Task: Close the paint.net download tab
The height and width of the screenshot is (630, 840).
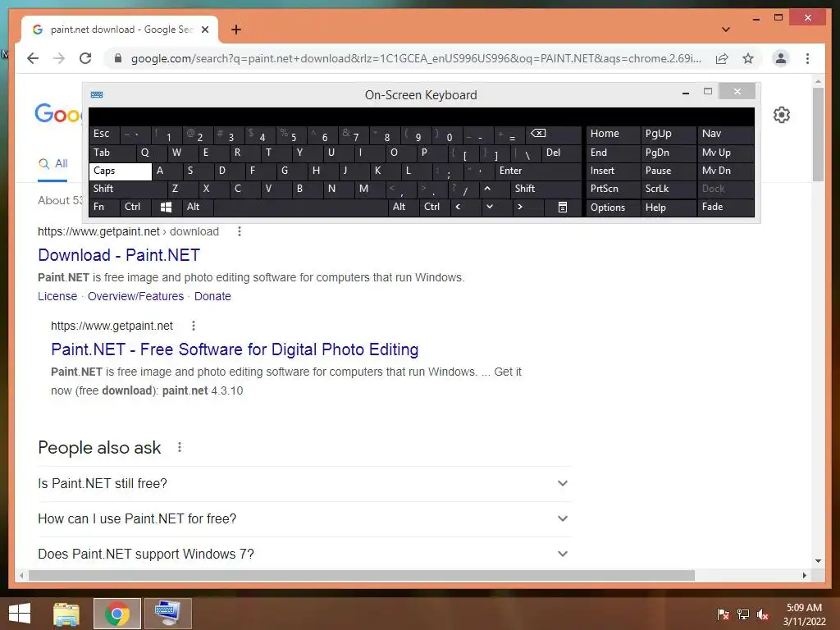Action: [x=204, y=30]
